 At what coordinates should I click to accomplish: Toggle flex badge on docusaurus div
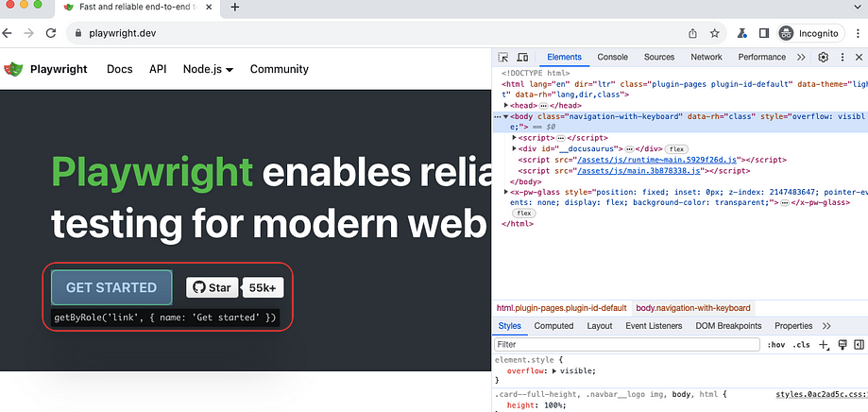pyautogui.click(x=675, y=149)
